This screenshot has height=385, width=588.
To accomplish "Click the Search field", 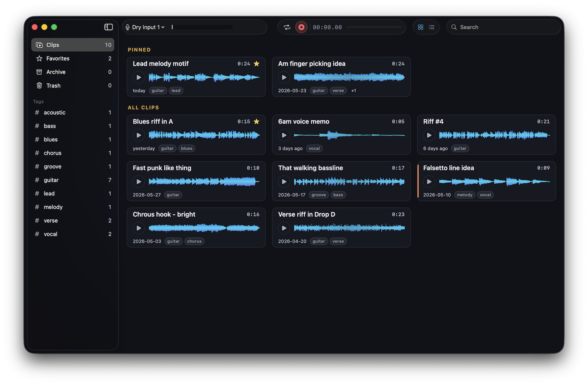I will (x=503, y=27).
